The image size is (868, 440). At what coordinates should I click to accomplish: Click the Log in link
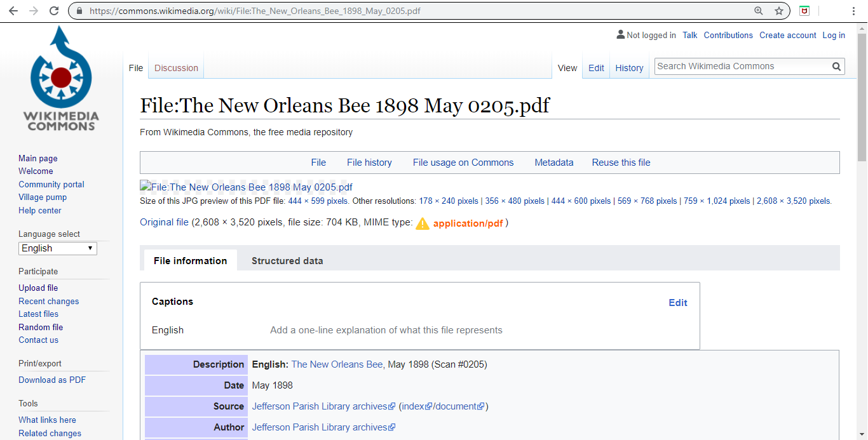pyautogui.click(x=834, y=36)
